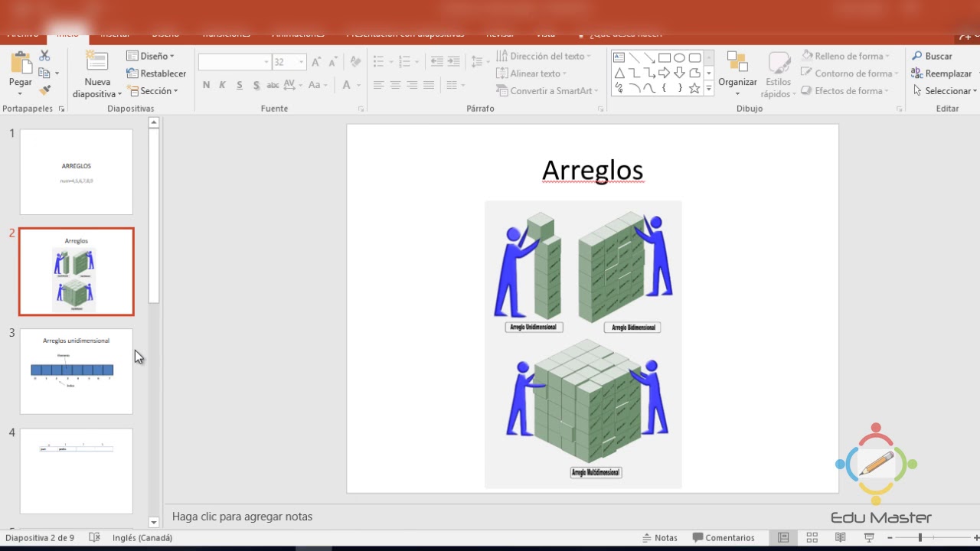Select slide 1 thumbnail ARREGLOS

[77, 171]
